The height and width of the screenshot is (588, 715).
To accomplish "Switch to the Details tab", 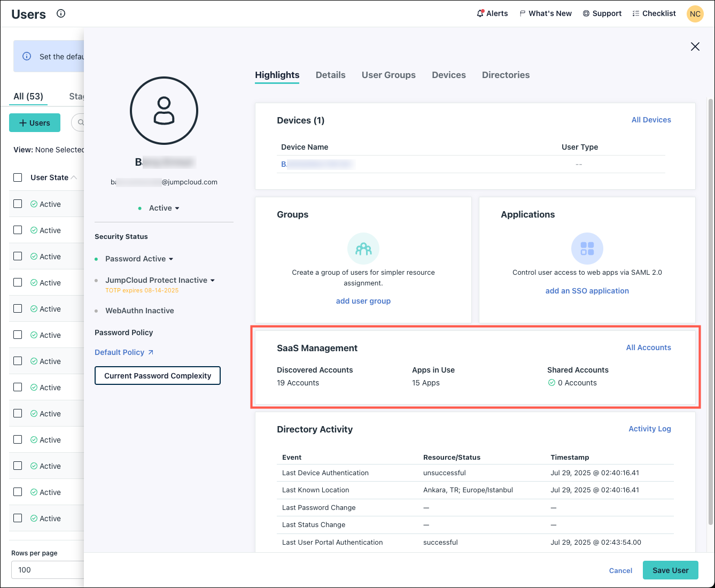I will (330, 75).
